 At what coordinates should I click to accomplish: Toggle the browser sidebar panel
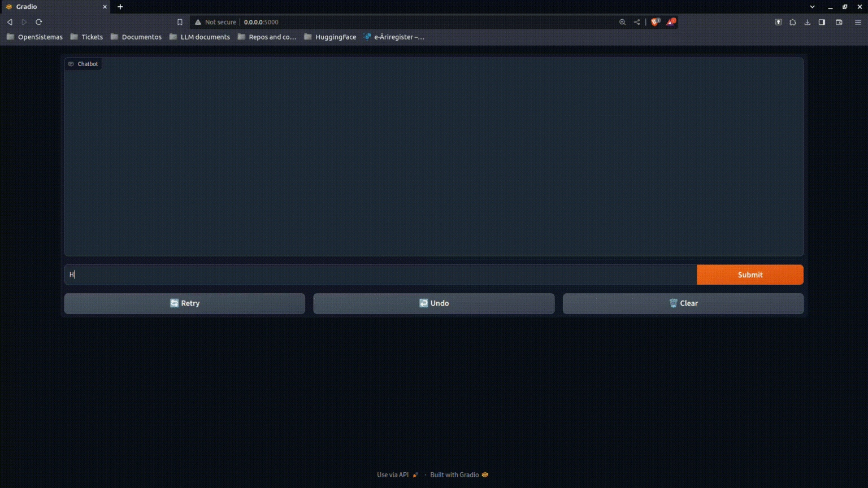tap(822, 22)
